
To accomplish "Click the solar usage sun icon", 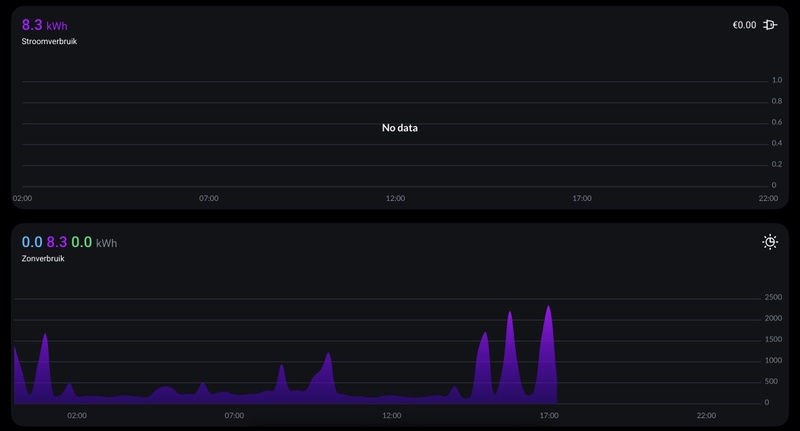I will [x=770, y=242].
